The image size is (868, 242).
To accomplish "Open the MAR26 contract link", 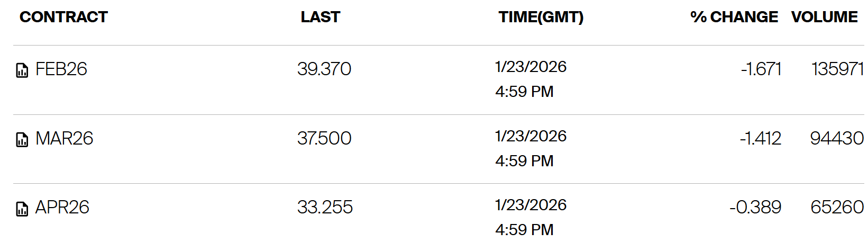I will [64, 138].
